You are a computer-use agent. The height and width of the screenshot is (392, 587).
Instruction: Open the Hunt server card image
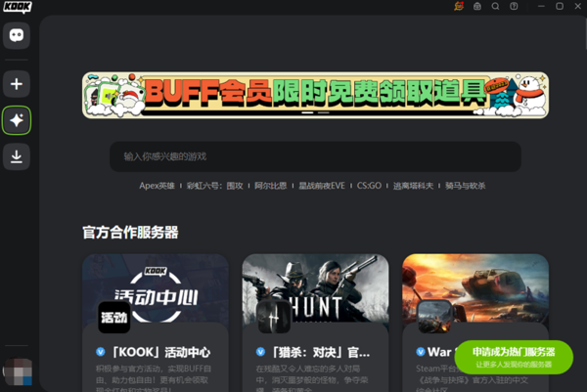click(x=316, y=288)
